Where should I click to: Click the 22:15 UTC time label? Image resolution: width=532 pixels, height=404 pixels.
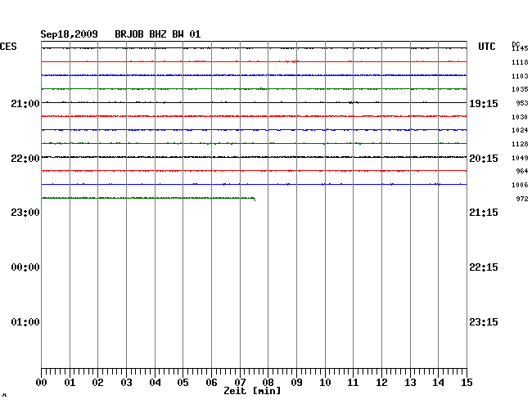click(x=484, y=267)
